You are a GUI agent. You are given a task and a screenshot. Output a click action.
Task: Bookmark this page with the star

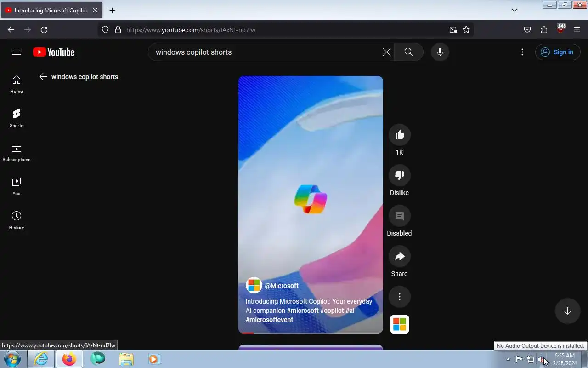click(466, 30)
